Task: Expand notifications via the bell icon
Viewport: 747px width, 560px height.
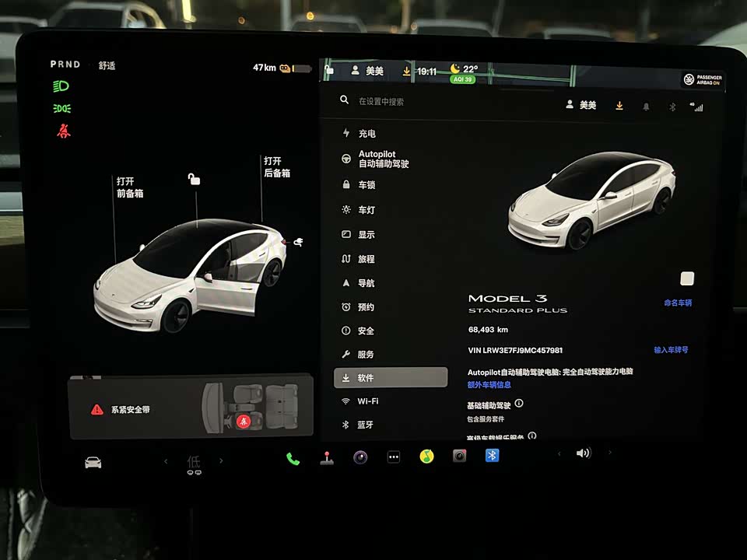Action: [x=646, y=106]
